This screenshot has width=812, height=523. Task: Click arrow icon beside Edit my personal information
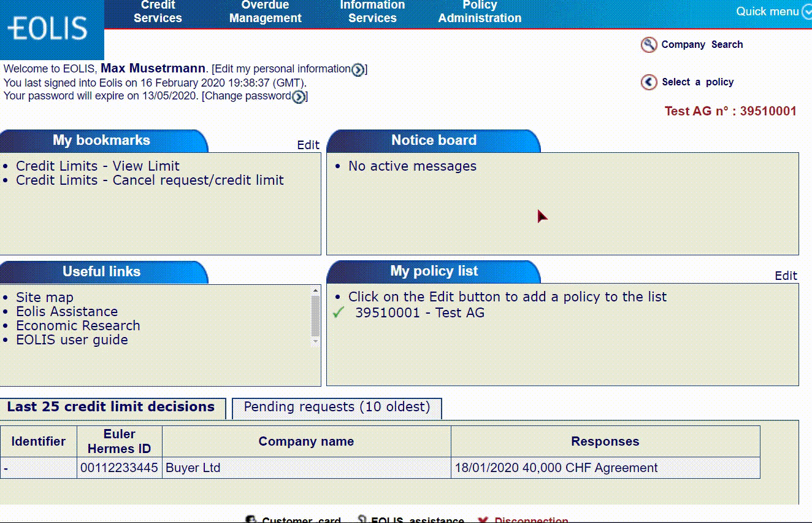tap(358, 70)
